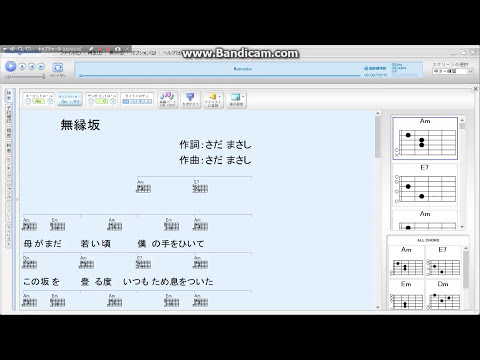Screen dimensions: 480x360
Task: Click the intro Am chord icon in score
Action: [143, 187]
